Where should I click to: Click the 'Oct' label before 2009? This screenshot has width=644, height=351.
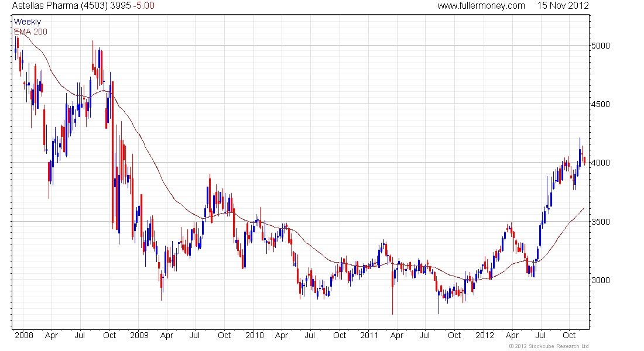click(x=109, y=335)
